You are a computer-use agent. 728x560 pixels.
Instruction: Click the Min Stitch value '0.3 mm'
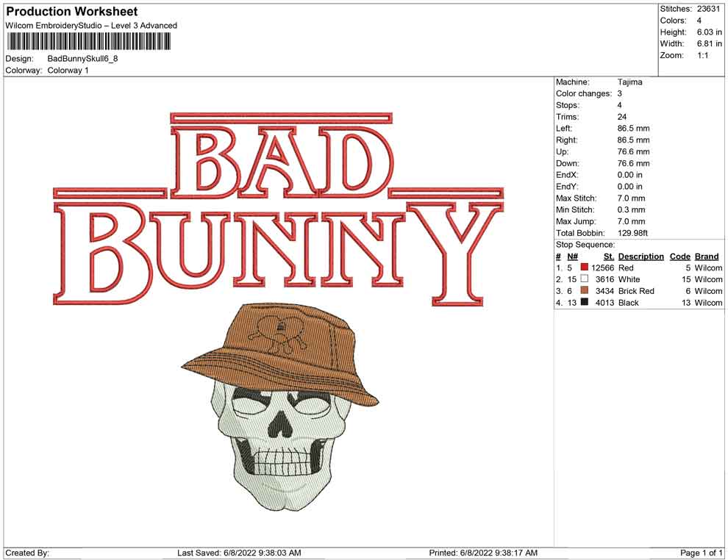632,209
